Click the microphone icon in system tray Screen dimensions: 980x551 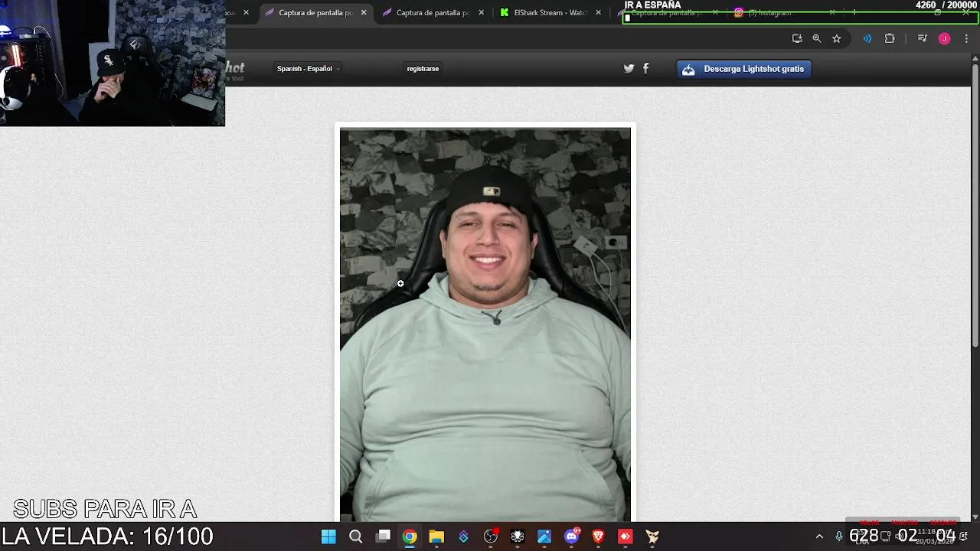click(839, 536)
